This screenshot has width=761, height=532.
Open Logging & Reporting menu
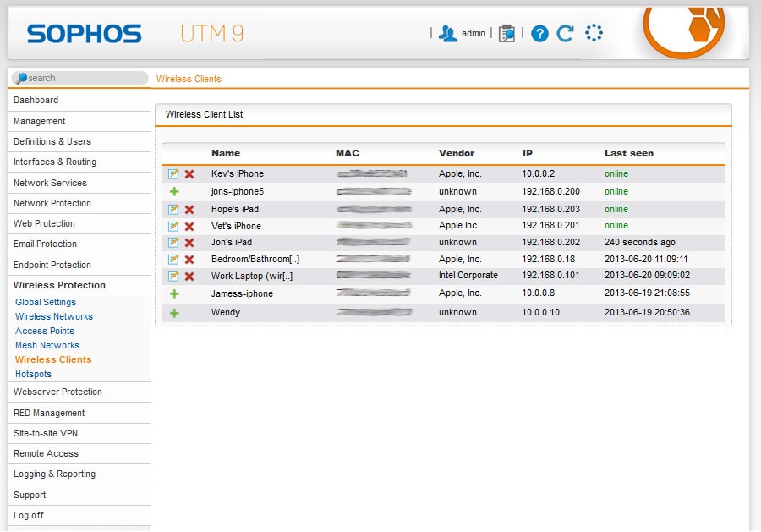79,474
